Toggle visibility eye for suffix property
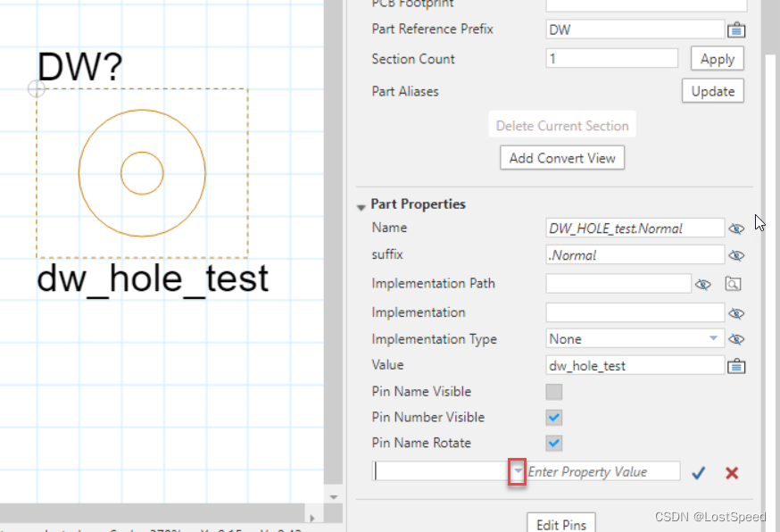Screen dimensions: 780x532 (x=736, y=255)
